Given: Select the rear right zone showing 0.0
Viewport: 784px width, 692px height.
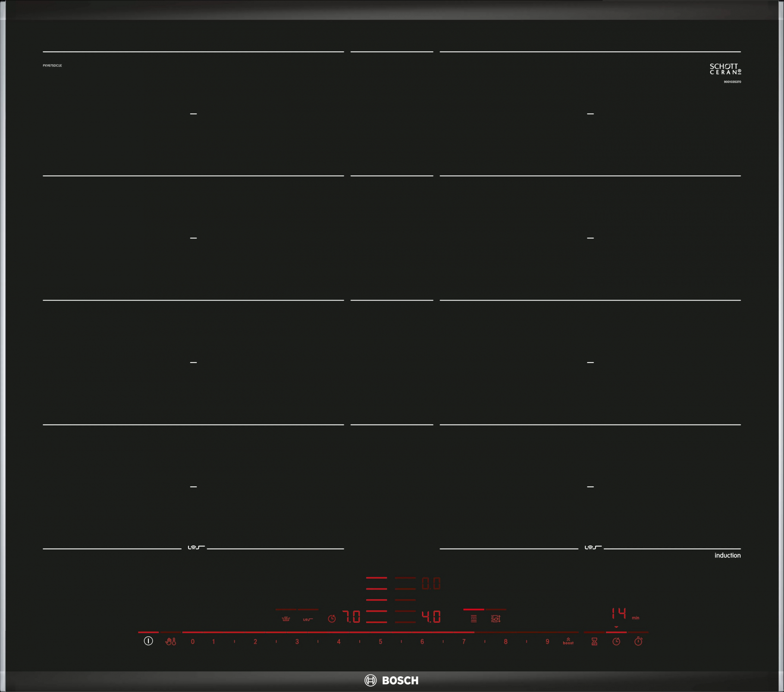Looking at the screenshot, I should [431, 584].
